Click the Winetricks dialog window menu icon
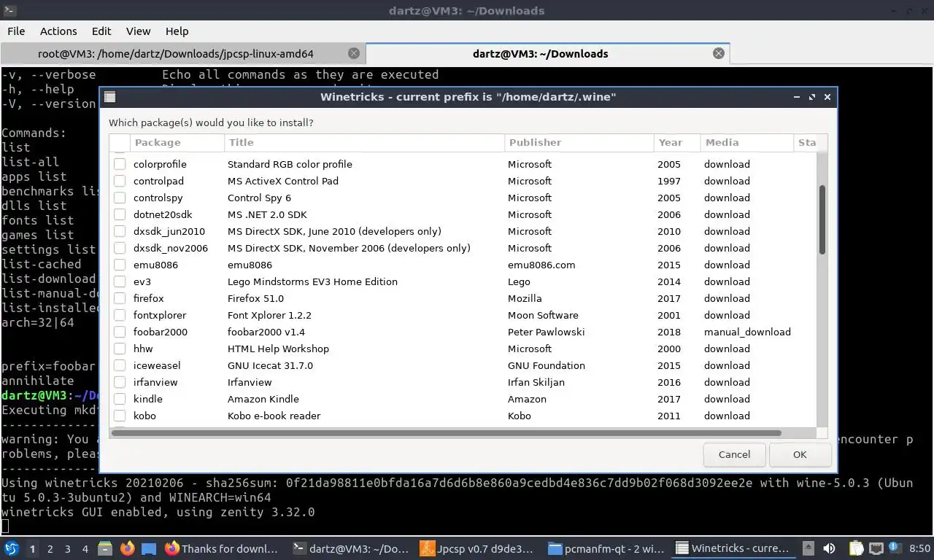Viewport: 934px width, 560px height. tap(109, 97)
